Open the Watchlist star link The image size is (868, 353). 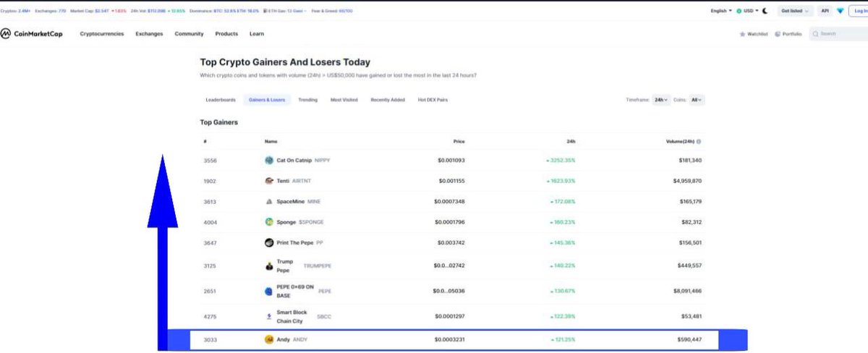pyautogui.click(x=753, y=34)
